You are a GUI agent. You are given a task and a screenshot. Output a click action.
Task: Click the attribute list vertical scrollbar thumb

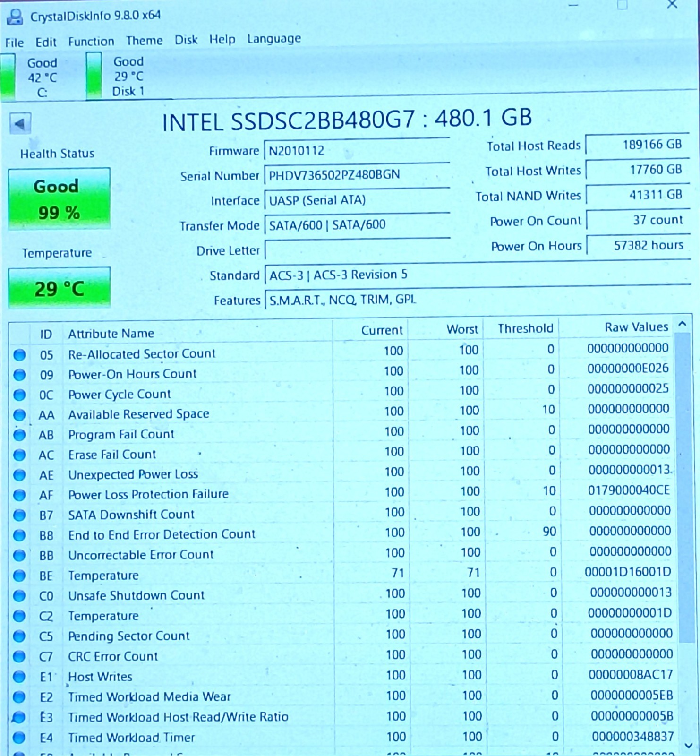click(683, 487)
